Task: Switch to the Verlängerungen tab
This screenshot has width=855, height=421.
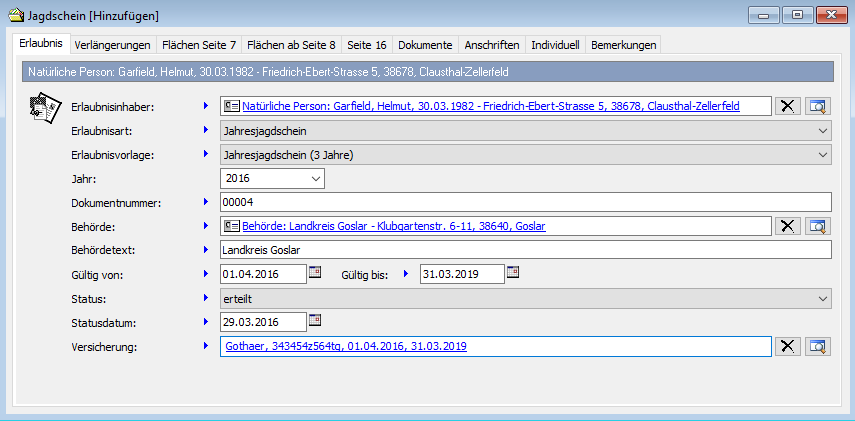Action: 112,45
